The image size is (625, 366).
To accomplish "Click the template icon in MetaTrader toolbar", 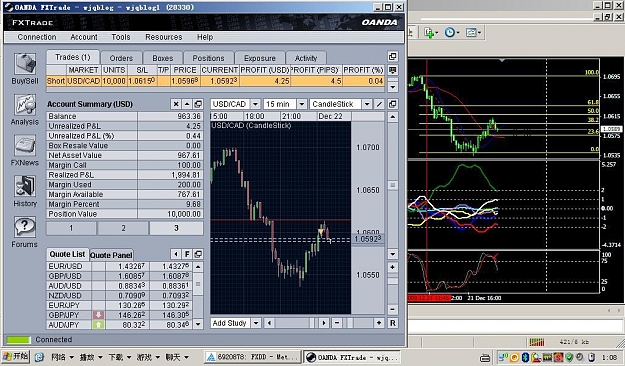I will pos(471,32).
